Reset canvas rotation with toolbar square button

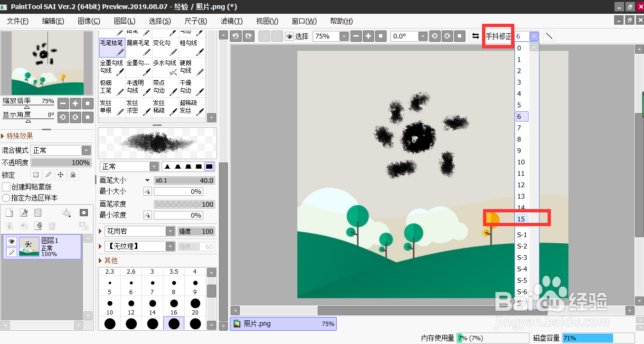click(459, 36)
